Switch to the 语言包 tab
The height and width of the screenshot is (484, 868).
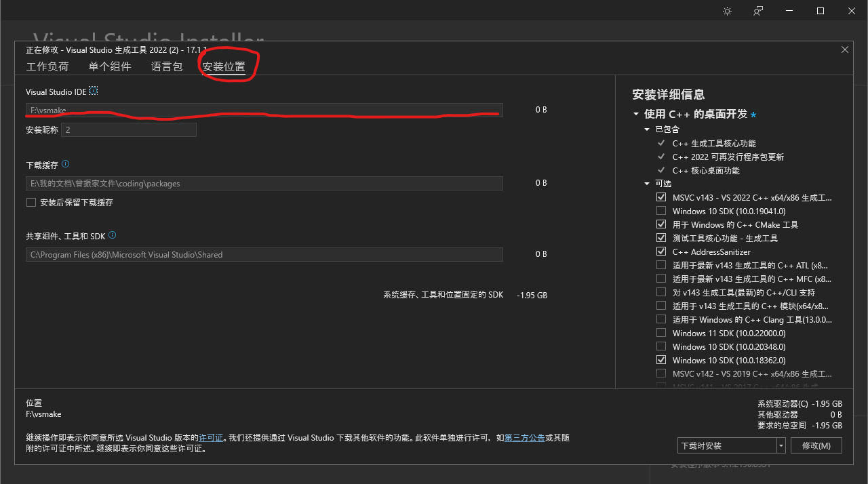167,66
